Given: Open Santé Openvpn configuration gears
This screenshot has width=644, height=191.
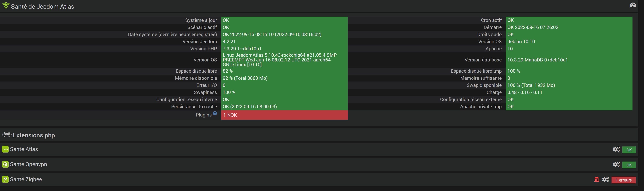Looking at the screenshot, I should pos(616,164).
